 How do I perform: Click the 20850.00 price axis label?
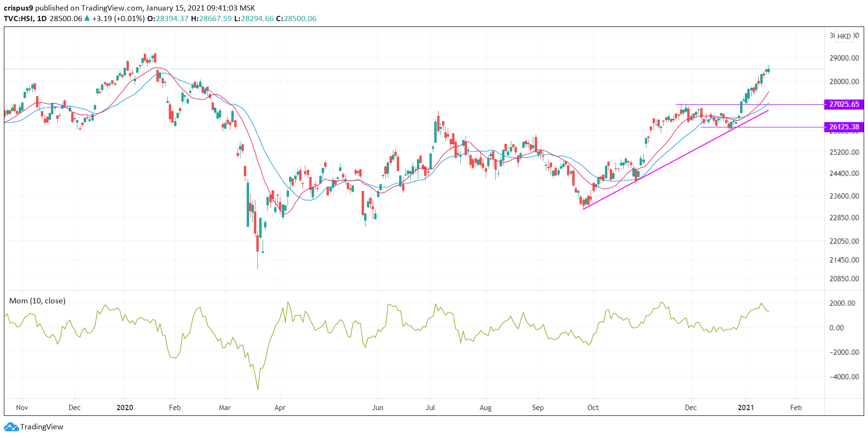(844, 279)
